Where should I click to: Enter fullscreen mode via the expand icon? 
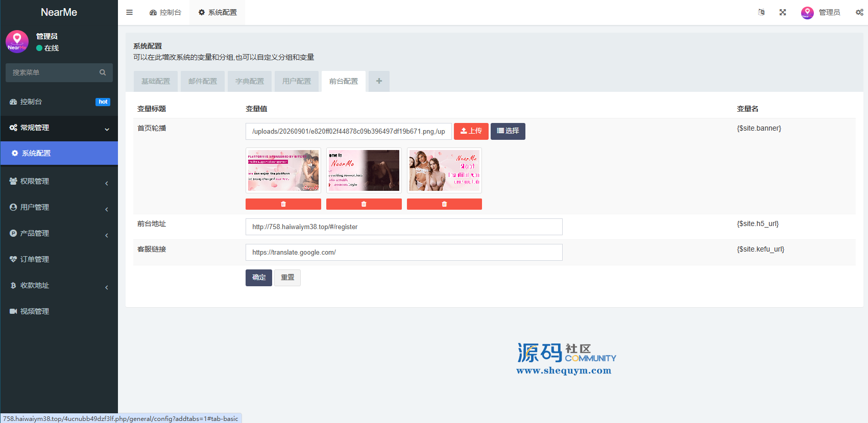coord(783,12)
